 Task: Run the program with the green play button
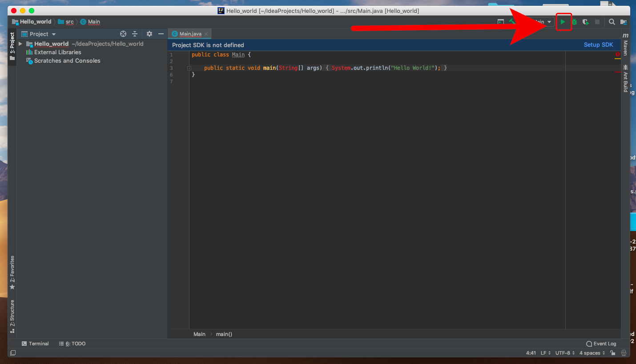[563, 22]
